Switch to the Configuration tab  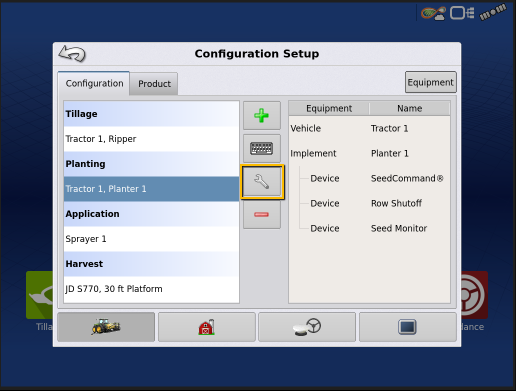(x=94, y=83)
